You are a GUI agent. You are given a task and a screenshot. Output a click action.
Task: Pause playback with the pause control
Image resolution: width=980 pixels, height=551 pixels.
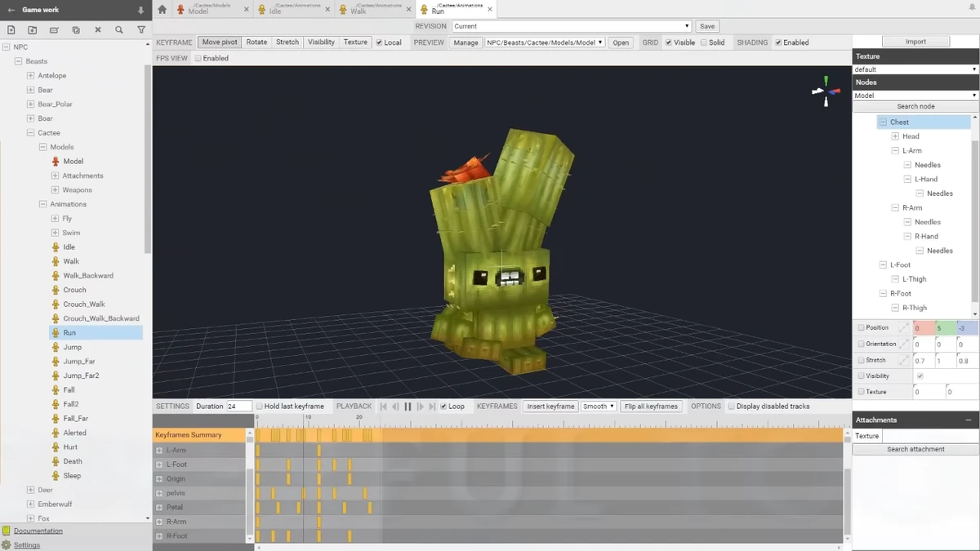(x=406, y=406)
